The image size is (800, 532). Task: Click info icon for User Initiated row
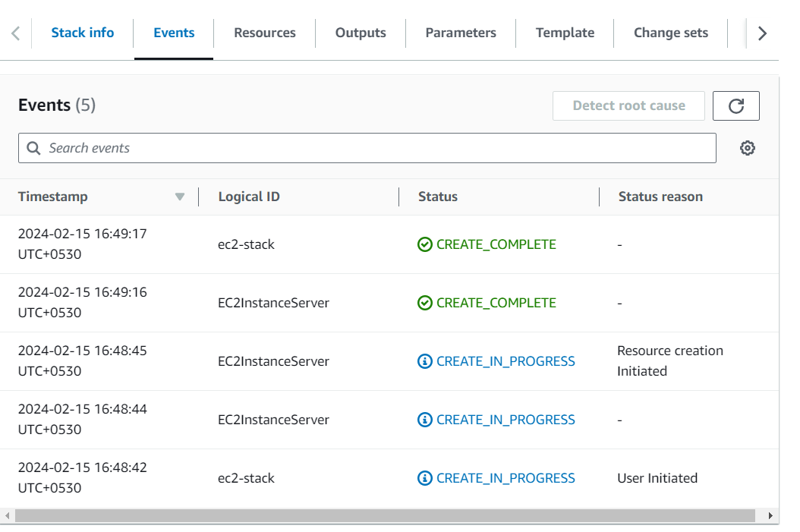pos(425,478)
